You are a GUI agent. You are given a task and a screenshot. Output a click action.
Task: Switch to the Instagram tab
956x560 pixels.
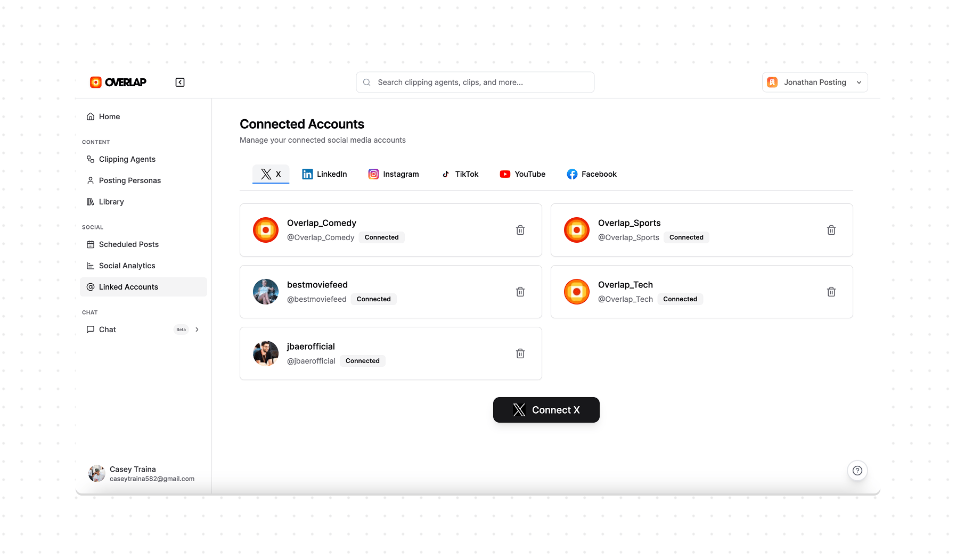[394, 174]
